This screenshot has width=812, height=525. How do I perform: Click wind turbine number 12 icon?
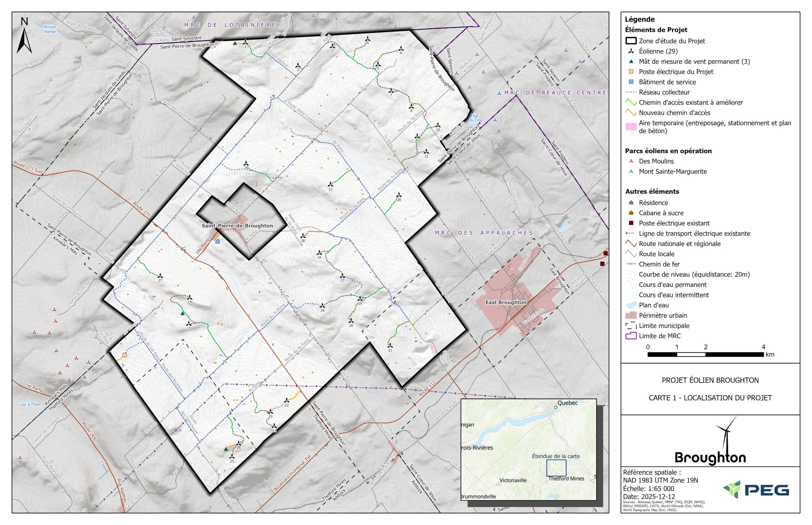pyautogui.click(x=330, y=185)
